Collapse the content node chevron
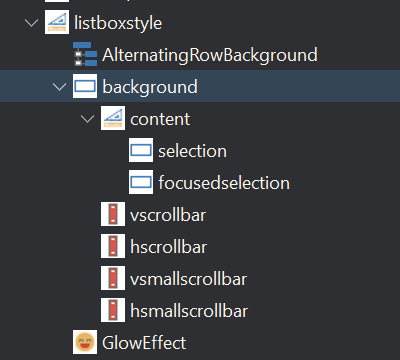 88,119
